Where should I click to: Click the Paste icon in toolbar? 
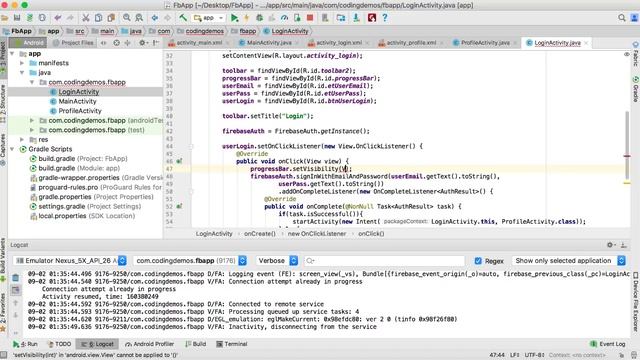tap(111, 18)
